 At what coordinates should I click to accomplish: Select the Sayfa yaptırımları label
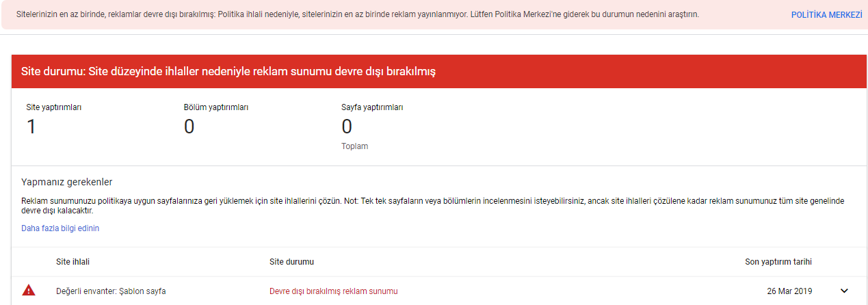click(x=372, y=107)
